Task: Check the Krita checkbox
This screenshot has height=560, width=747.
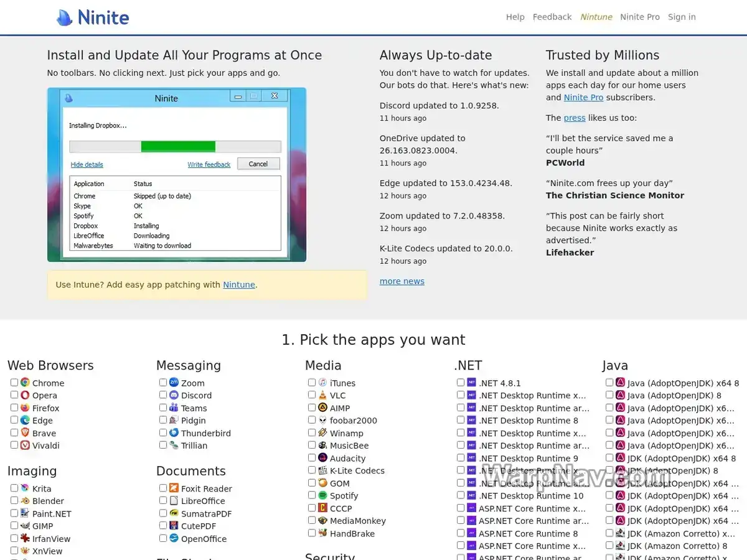Action: coord(14,488)
